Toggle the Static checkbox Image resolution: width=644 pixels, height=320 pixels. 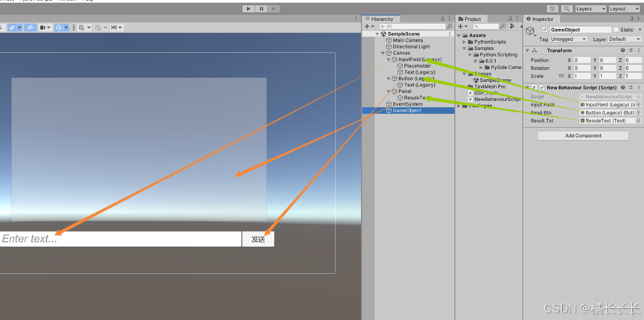(616, 30)
